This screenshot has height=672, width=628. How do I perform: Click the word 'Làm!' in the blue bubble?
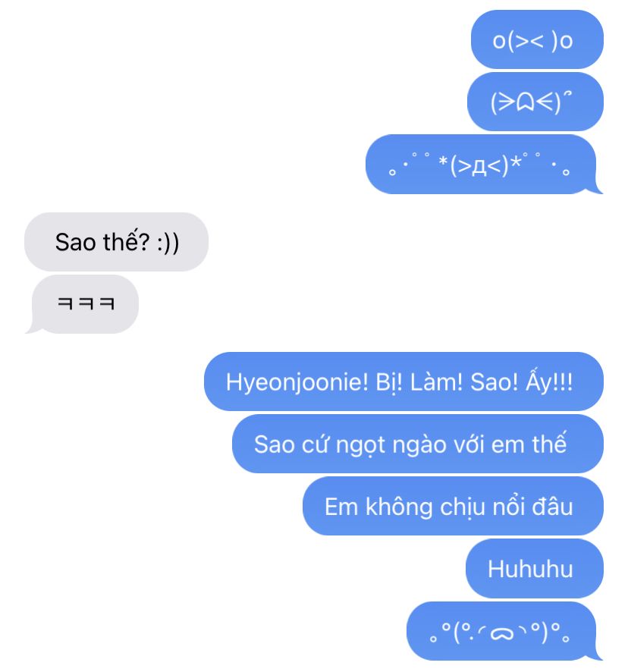point(436,382)
